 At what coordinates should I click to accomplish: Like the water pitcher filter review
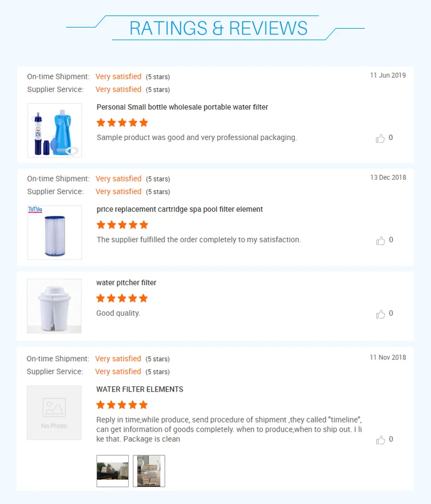click(x=380, y=314)
